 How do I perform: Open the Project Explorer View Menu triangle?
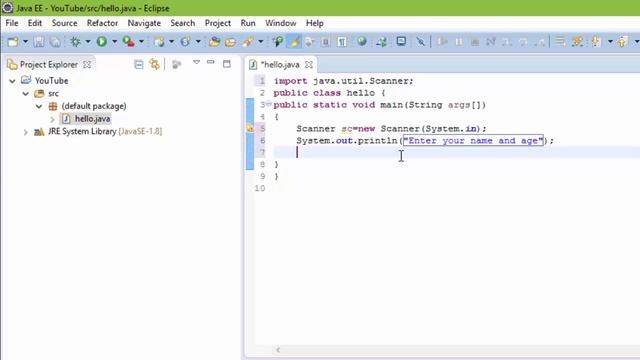[x=196, y=63]
